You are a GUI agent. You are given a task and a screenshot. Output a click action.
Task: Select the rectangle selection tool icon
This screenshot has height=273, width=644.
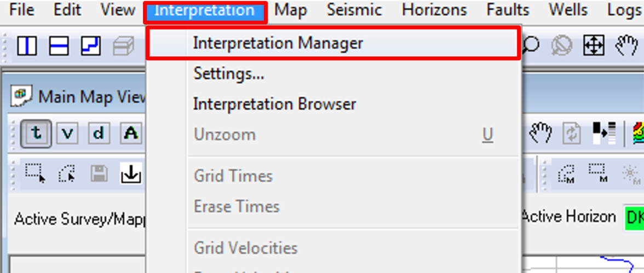(35, 173)
